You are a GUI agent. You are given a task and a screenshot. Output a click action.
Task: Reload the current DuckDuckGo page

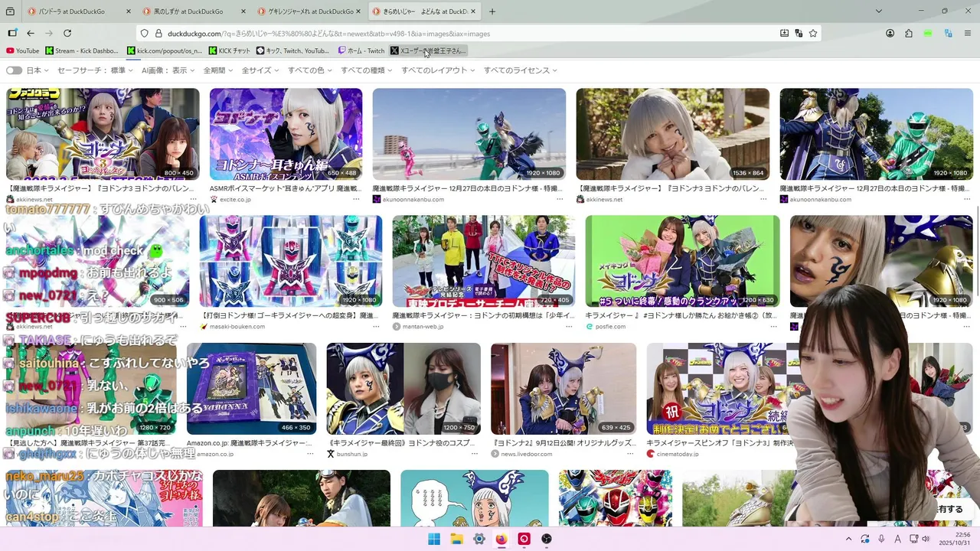point(67,33)
